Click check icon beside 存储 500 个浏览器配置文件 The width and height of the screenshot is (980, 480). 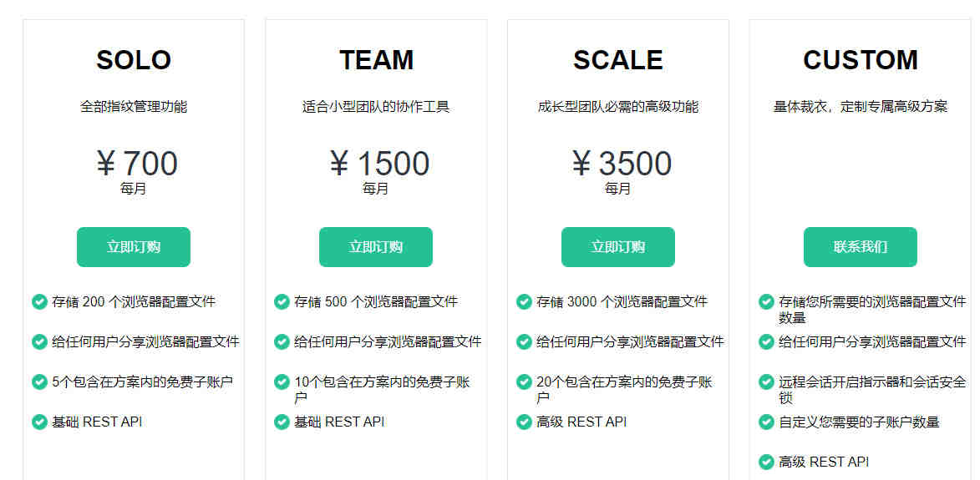point(282,301)
